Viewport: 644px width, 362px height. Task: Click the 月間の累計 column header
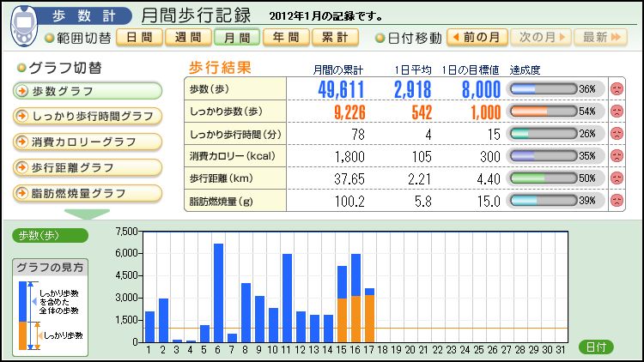[338, 70]
